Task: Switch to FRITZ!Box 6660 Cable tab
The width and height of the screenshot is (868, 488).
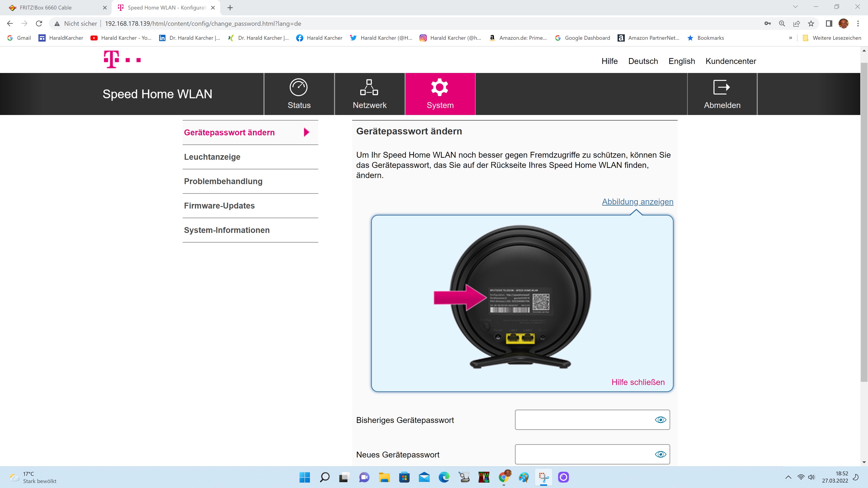Action: coord(54,7)
